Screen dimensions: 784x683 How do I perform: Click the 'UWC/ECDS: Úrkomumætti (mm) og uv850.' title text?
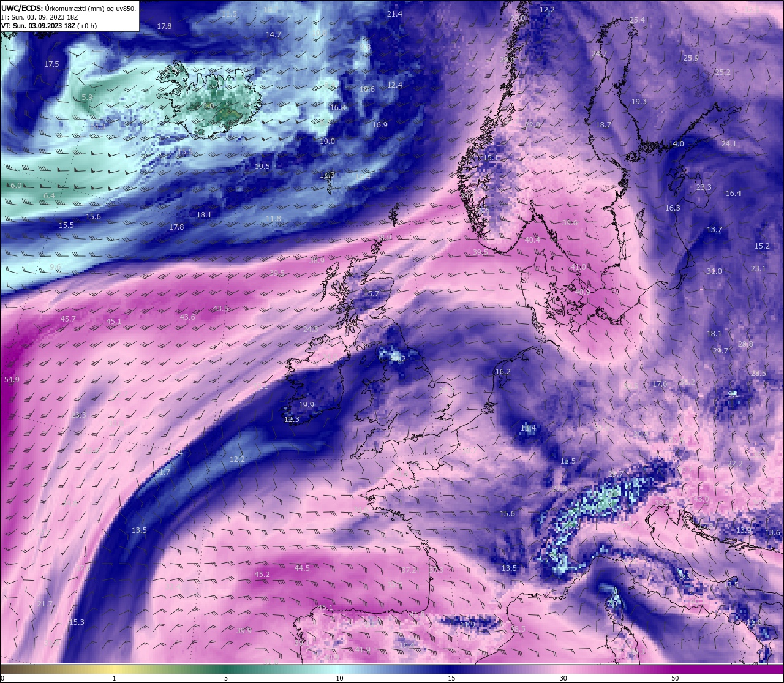pos(69,9)
